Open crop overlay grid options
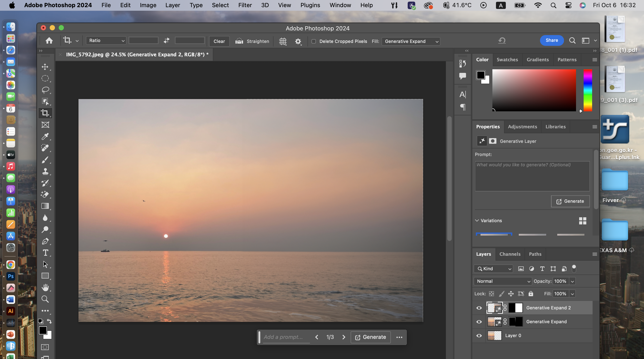Viewport: 644px width, 359px height. pyautogui.click(x=283, y=41)
